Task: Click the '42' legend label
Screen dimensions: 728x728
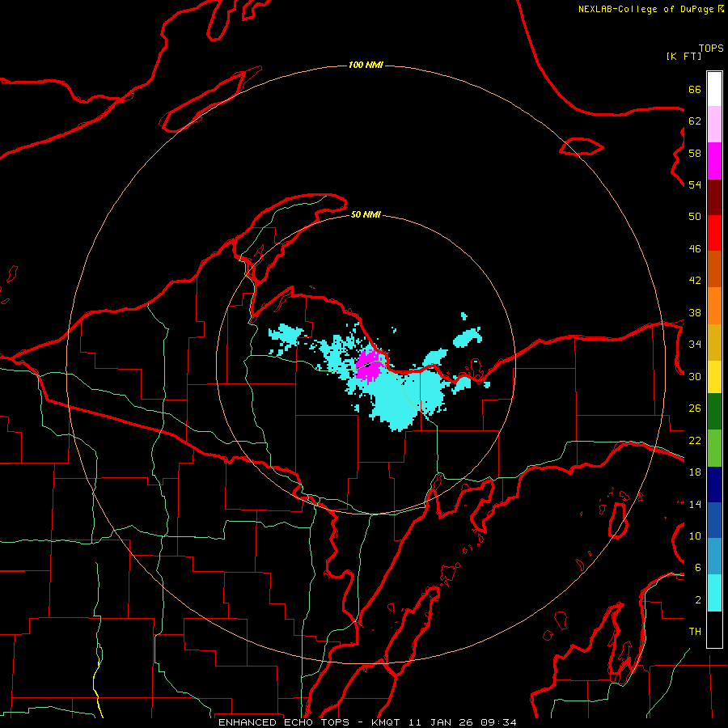Action: tap(695, 281)
